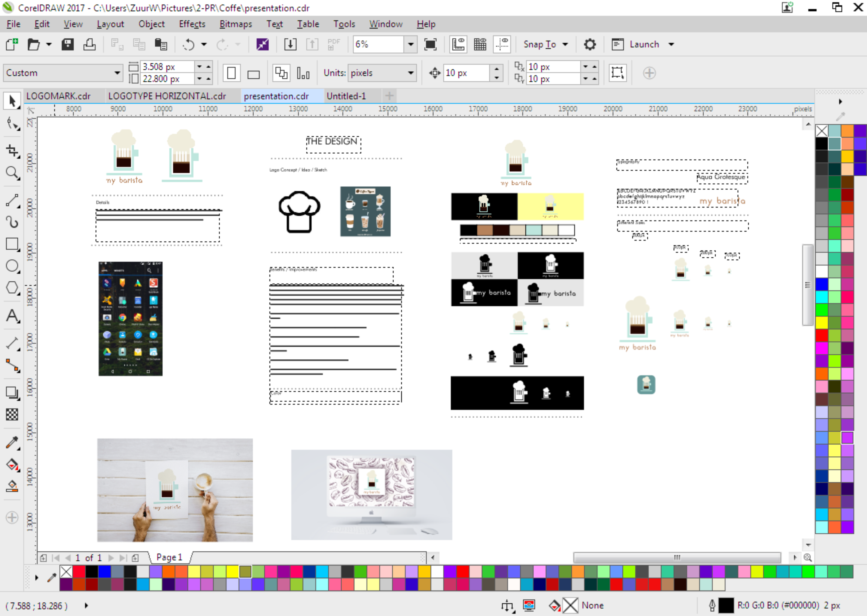Open the Custom page size dropdown
The image size is (867, 616).
tap(117, 73)
